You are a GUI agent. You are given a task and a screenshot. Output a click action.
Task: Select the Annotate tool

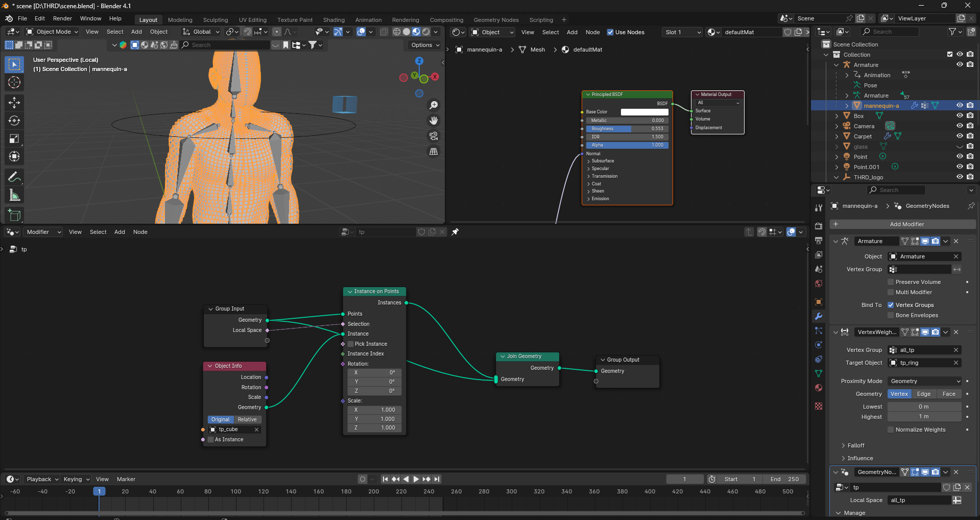click(x=14, y=177)
